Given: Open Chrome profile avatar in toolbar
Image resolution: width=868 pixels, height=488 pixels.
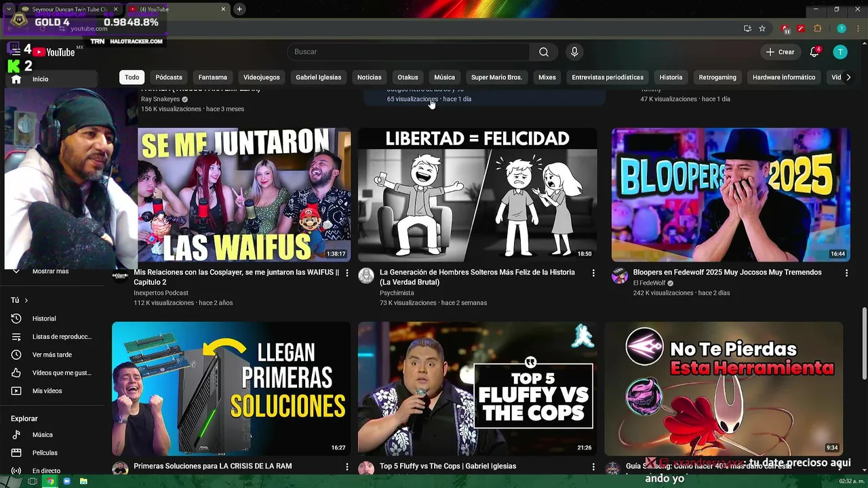Looking at the screenshot, I should [x=842, y=28].
